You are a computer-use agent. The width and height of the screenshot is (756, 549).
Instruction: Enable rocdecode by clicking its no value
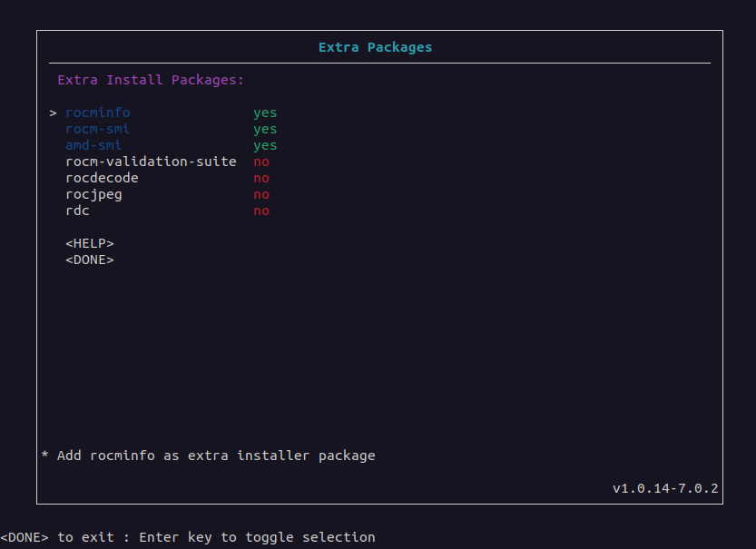pyautogui.click(x=261, y=179)
